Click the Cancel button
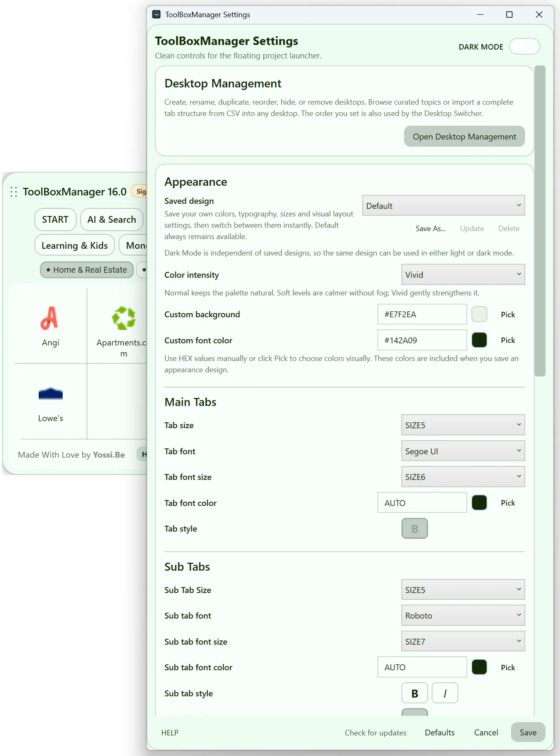 click(x=486, y=732)
